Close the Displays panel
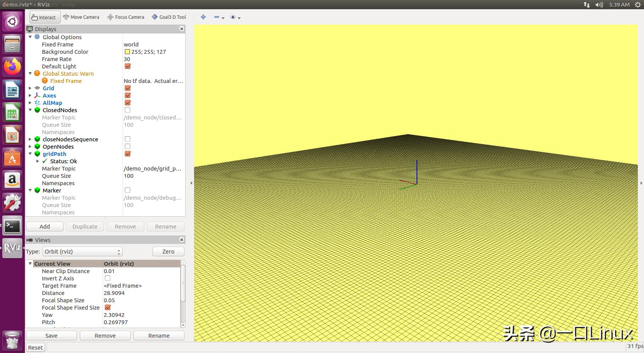 182,29
